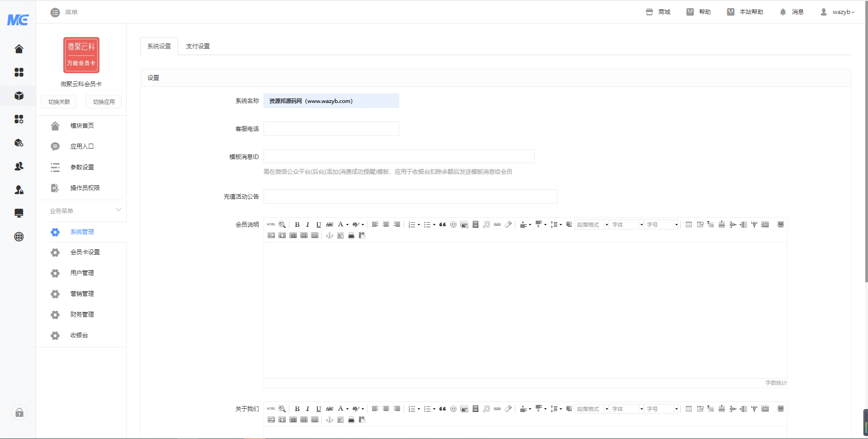The width and height of the screenshot is (868, 439).
Task: Toggle strikethrough in the 会员说明 editor toolbar
Action: 330,224
